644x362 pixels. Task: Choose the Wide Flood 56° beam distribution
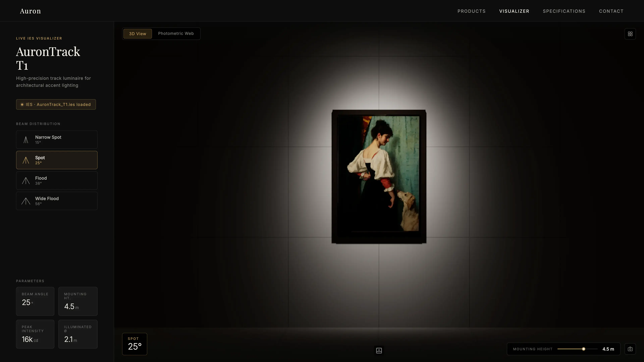pos(57,201)
